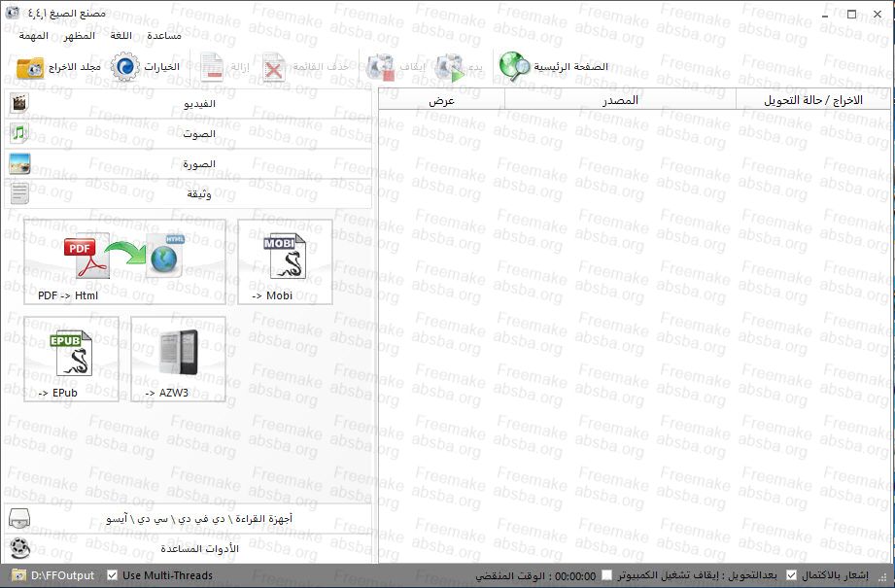Click the Format Factory title bar app icon
The image size is (895, 588).
12,13
